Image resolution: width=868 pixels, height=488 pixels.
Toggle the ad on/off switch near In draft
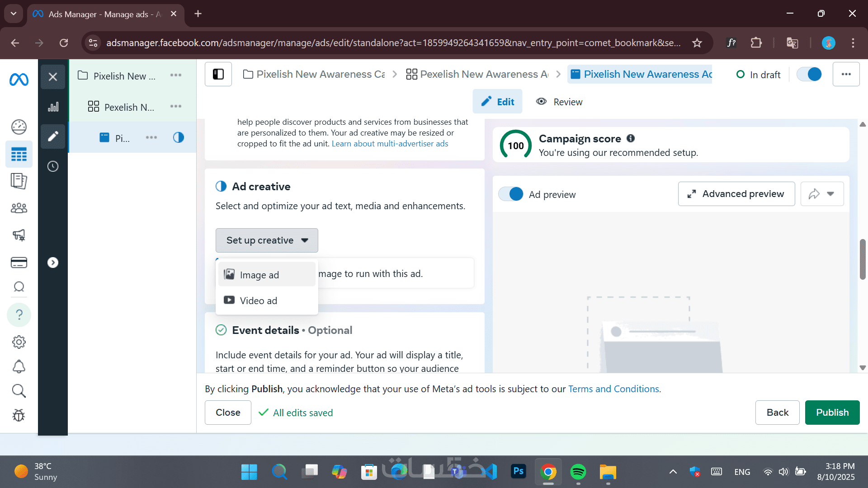pyautogui.click(x=809, y=74)
